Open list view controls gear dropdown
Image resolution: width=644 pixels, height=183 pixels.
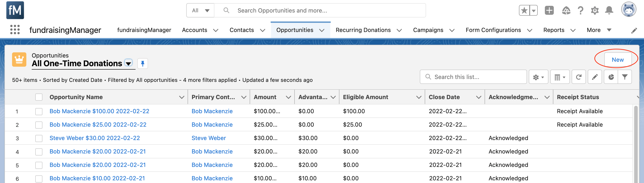(538, 77)
